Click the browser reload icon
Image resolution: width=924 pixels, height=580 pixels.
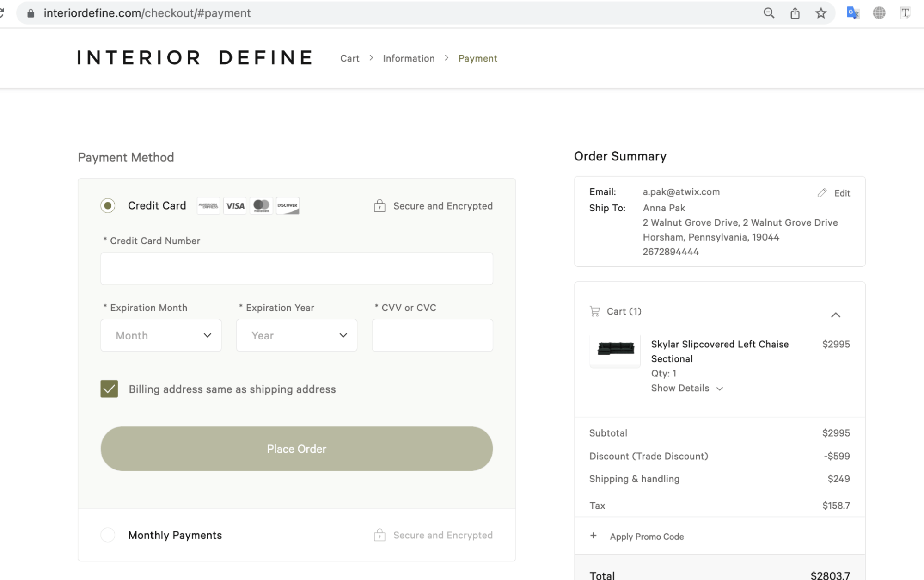click(2, 13)
